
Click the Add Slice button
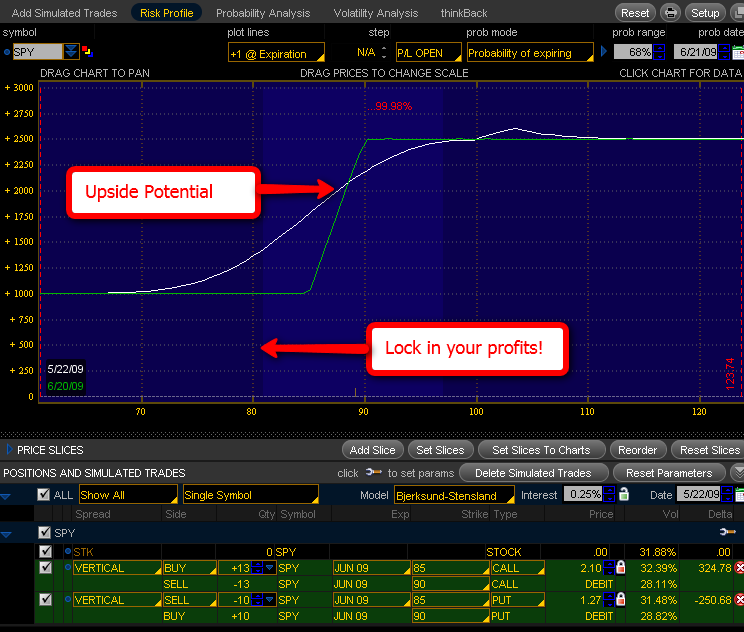(x=374, y=450)
